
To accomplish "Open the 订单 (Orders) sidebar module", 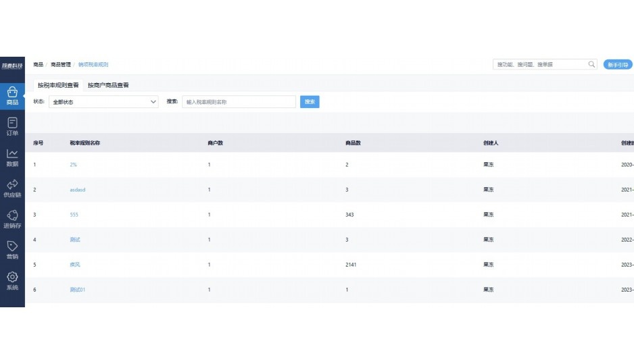I will point(12,126).
